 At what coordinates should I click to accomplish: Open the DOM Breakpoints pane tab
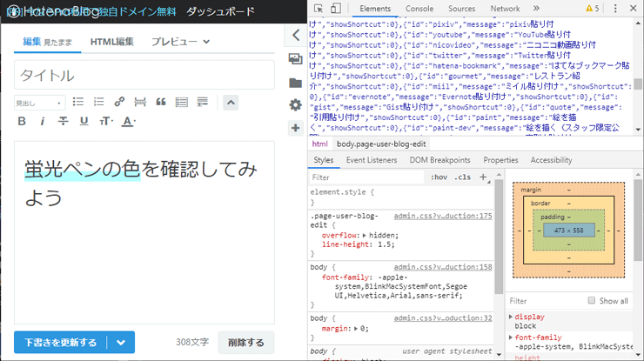coord(439,160)
